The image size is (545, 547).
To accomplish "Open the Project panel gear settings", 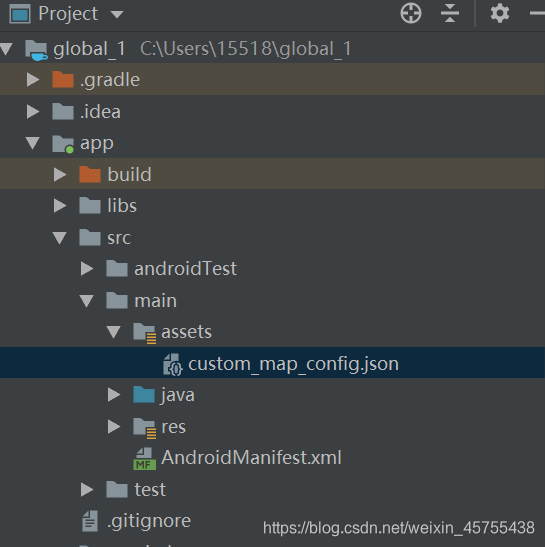I will pos(500,13).
